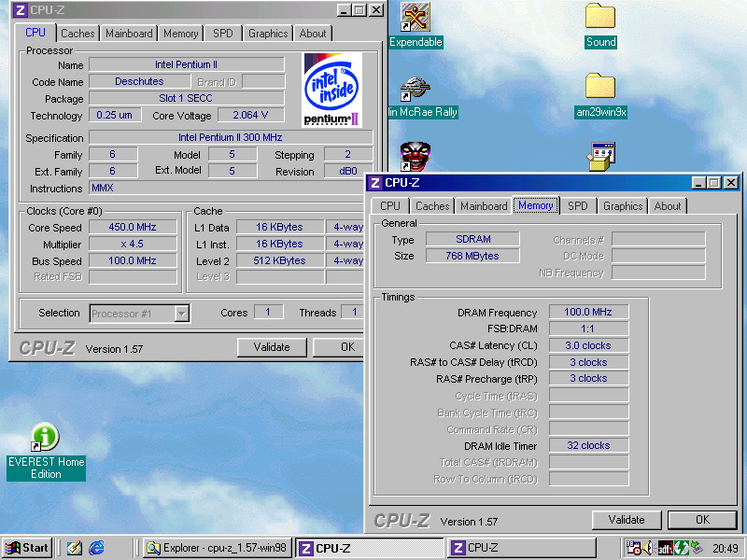This screenshot has width=747, height=560.
Task: Select the Memory tab in the front CPU-Z window
Action: click(535, 205)
